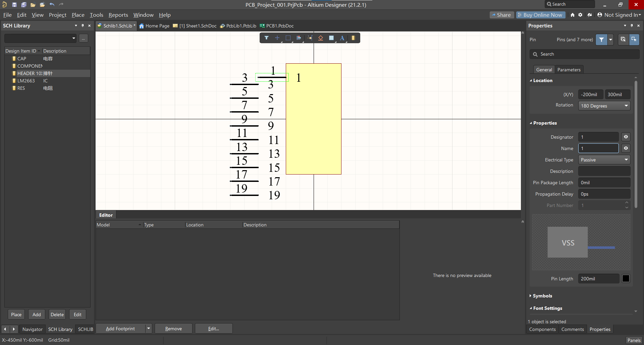The image size is (644, 345).
Task: Open the Reports menu
Action: point(118,15)
